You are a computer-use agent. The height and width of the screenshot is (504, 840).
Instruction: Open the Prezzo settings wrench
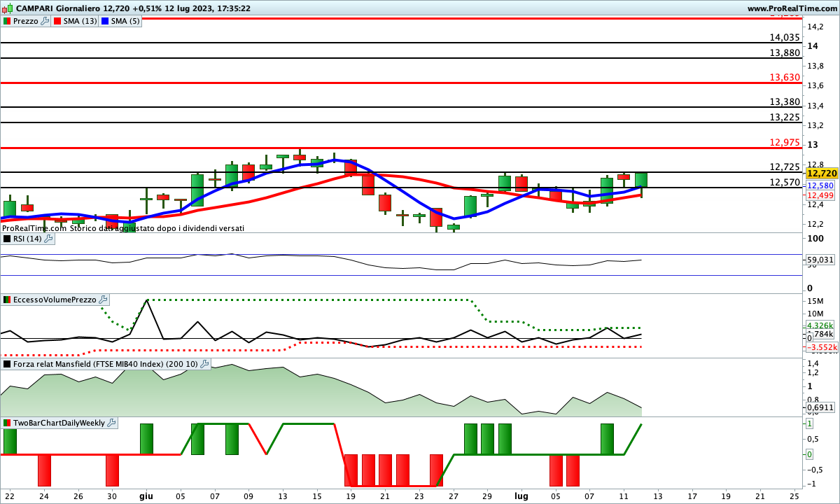point(45,21)
